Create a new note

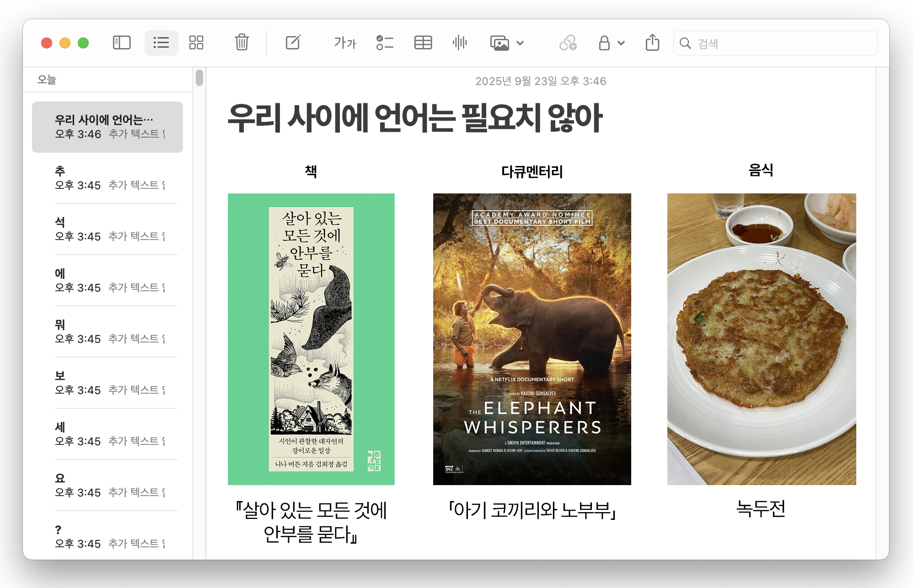click(293, 43)
